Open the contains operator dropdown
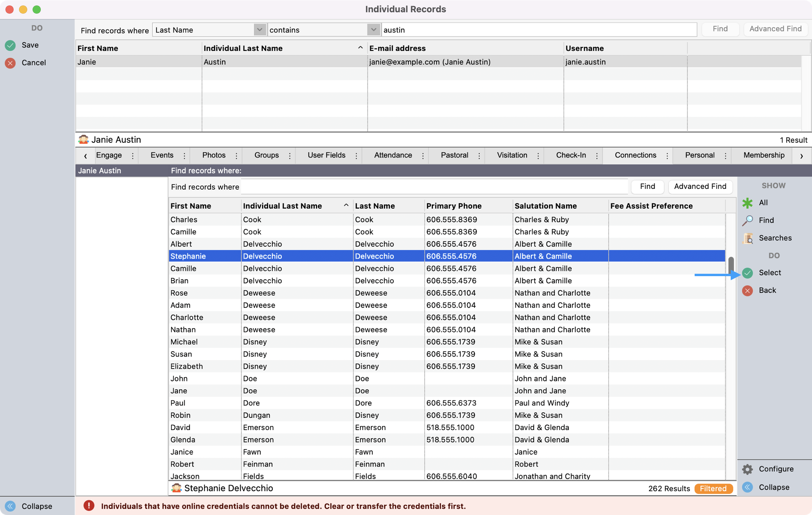 [372, 29]
